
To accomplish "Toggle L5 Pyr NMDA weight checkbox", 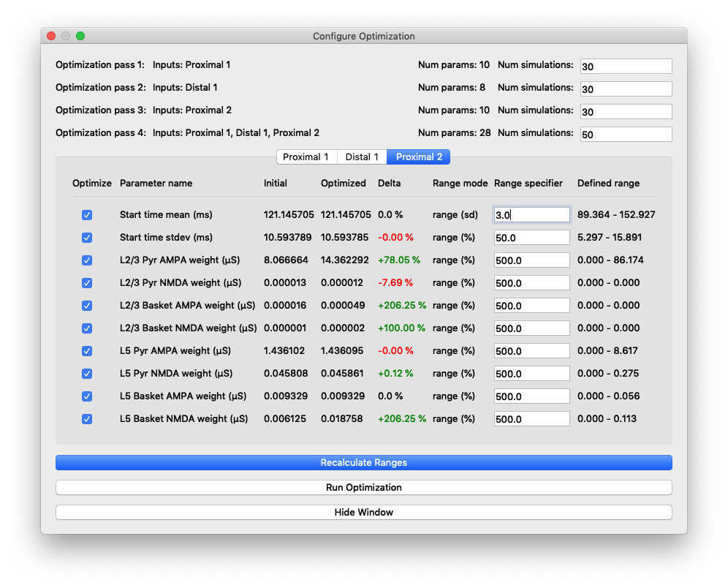I will [x=87, y=374].
